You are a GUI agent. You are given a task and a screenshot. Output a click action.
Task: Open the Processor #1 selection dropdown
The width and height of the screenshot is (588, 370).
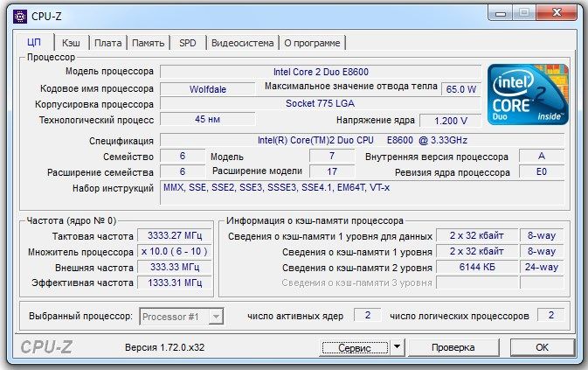point(182,317)
